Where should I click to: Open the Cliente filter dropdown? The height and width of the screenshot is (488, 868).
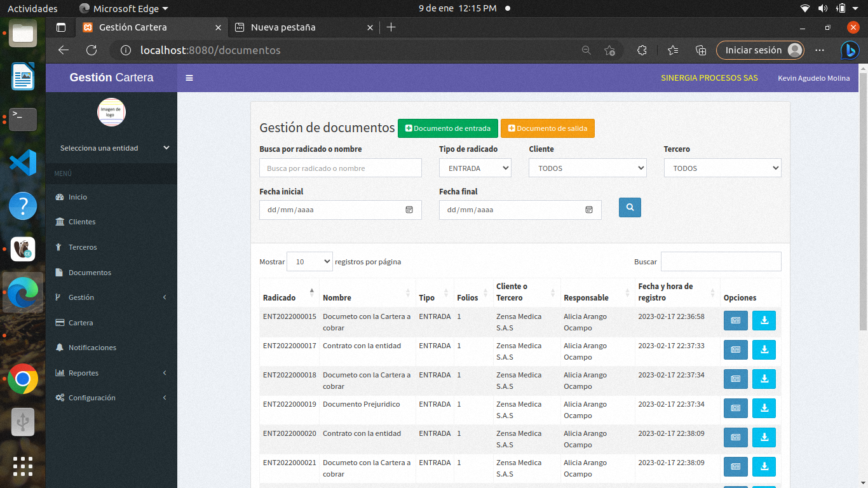click(x=587, y=168)
